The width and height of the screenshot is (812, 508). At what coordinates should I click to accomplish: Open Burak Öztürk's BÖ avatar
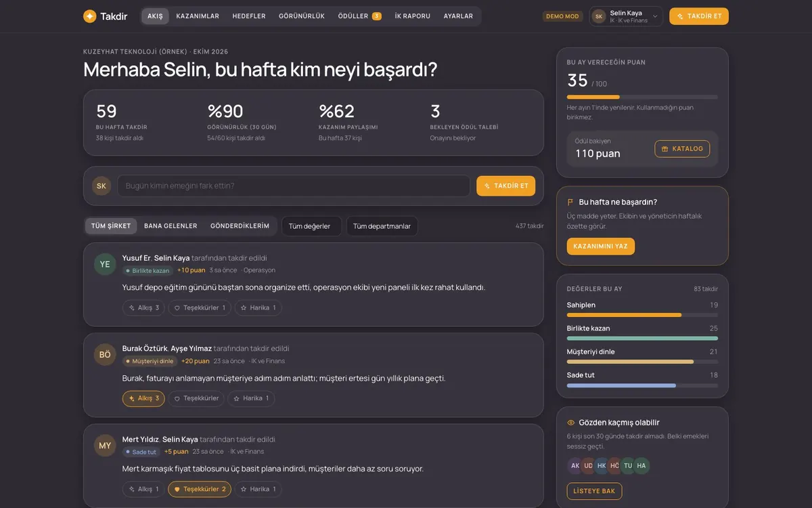[105, 354]
